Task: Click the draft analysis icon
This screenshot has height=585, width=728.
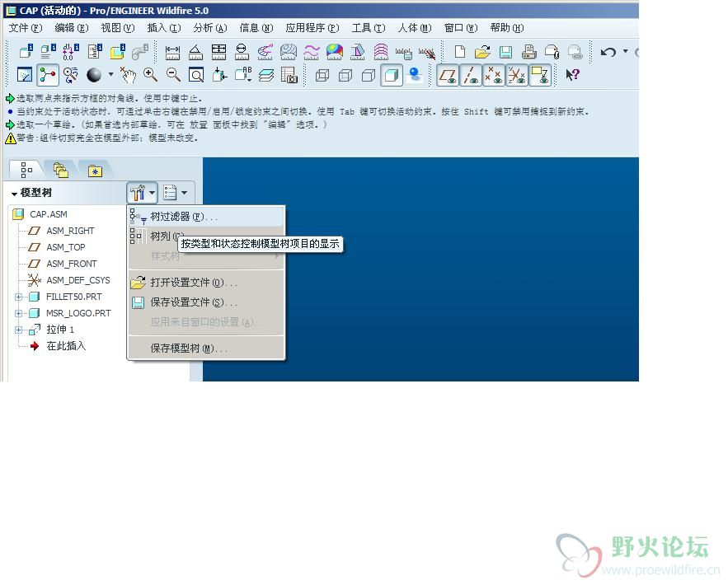Action: click(x=357, y=52)
